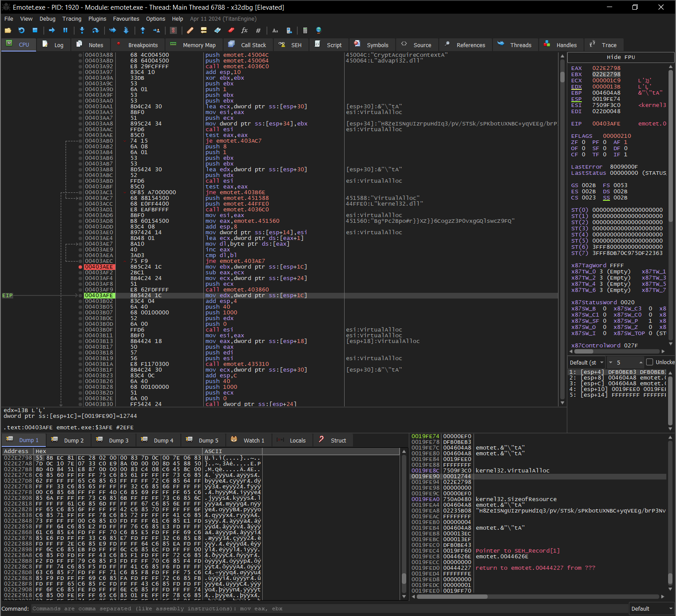
Task: Click the registers panel horizontal scrollbar
Action: tap(617, 351)
